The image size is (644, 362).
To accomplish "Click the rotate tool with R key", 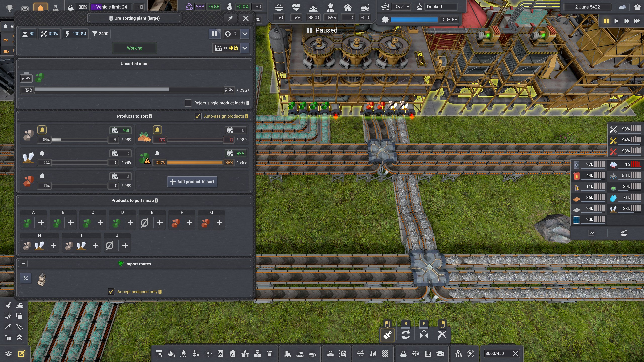I will 406,335.
